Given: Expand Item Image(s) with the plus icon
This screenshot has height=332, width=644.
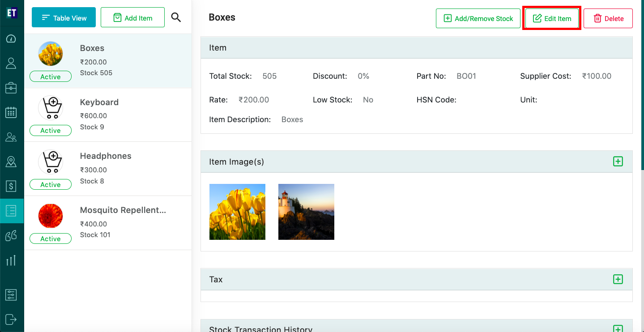Looking at the screenshot, I should coord(618,162).
